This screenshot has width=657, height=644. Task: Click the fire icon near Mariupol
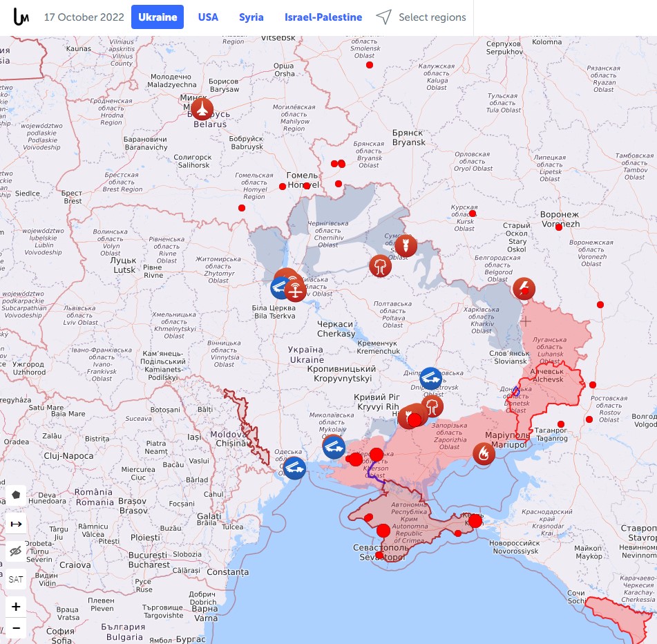[x=484, y=453]
